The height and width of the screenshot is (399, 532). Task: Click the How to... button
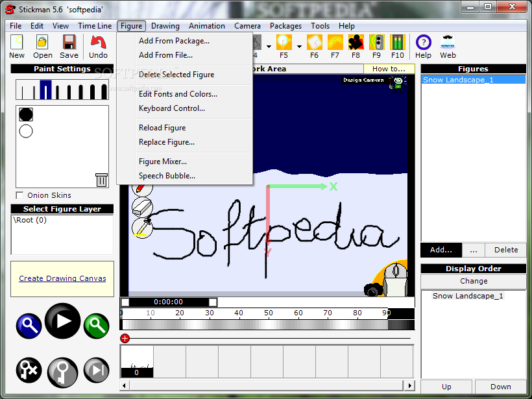point(389,69)
